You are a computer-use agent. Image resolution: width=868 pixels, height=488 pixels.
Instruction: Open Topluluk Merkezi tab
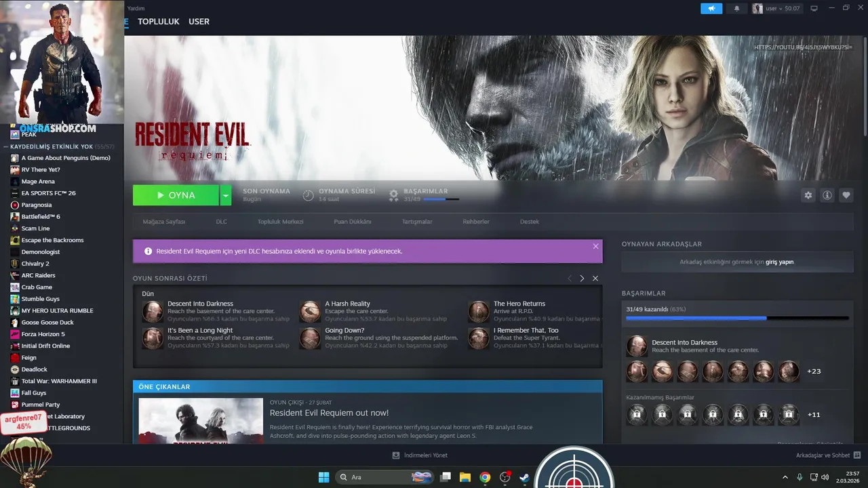(280, 222)
